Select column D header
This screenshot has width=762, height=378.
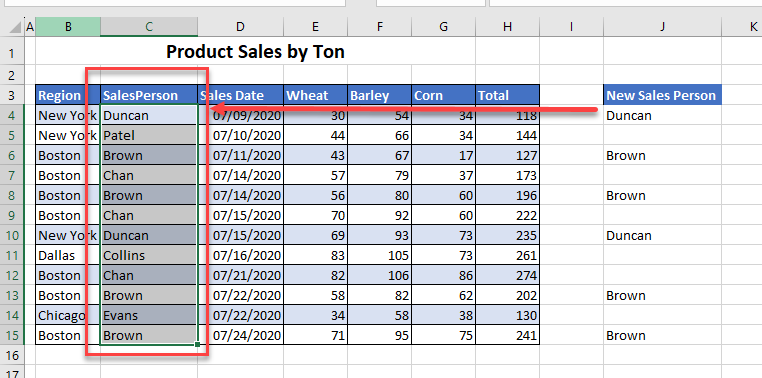[241, 27]
